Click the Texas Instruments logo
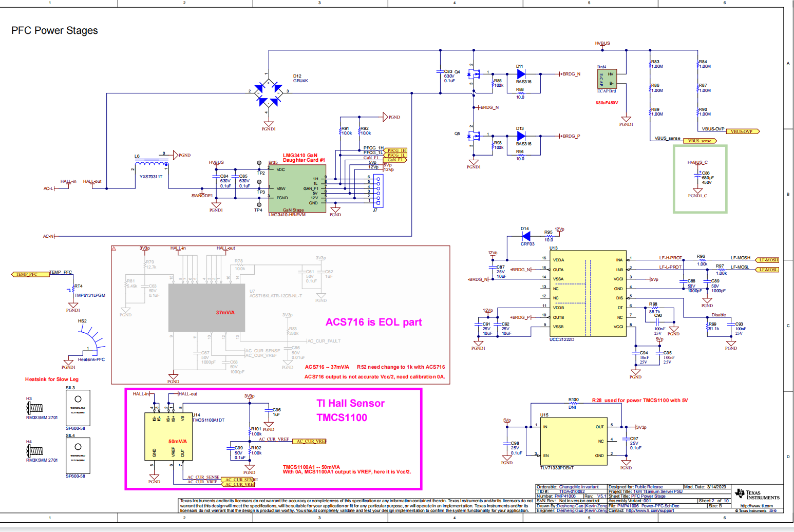The image size is (794, 532). tap(757, 495)
